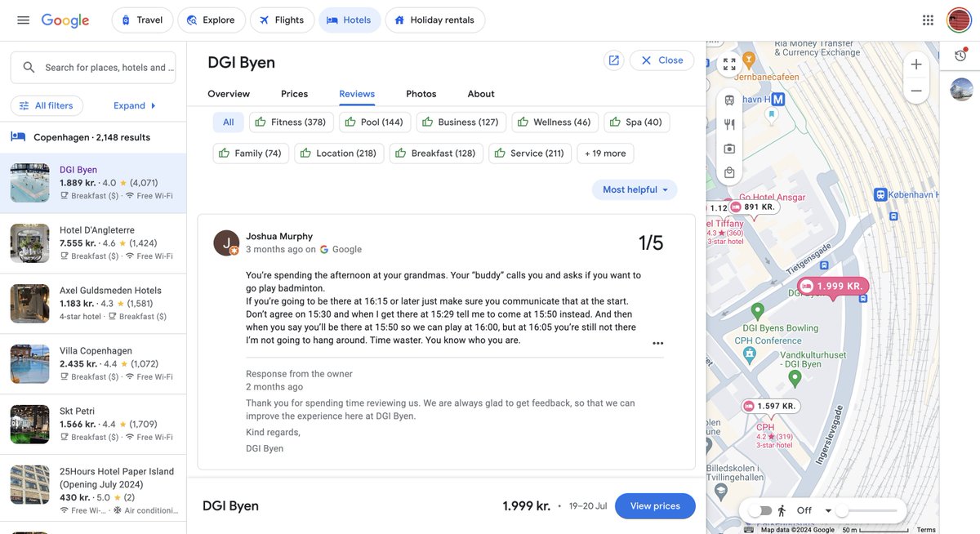980x534 pixels.
Task: Open the map Terms link
Action: click(x=926, y=530)
